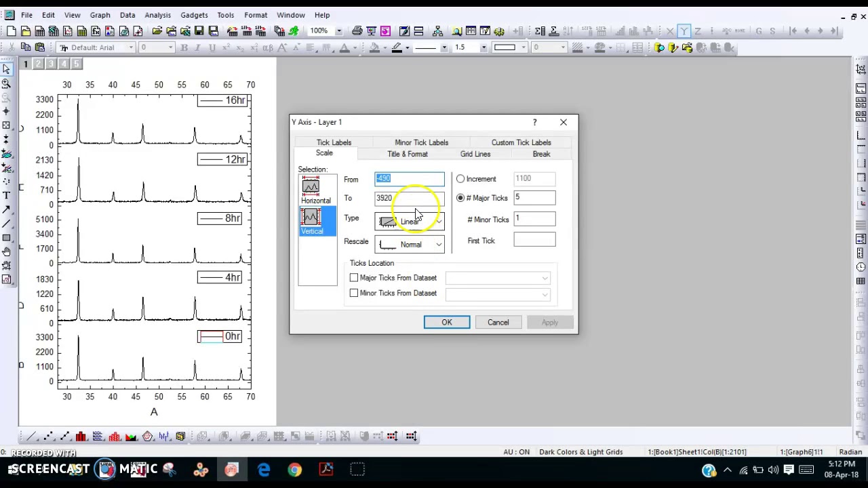Click the To value field showing 3920

click(410, 198)
